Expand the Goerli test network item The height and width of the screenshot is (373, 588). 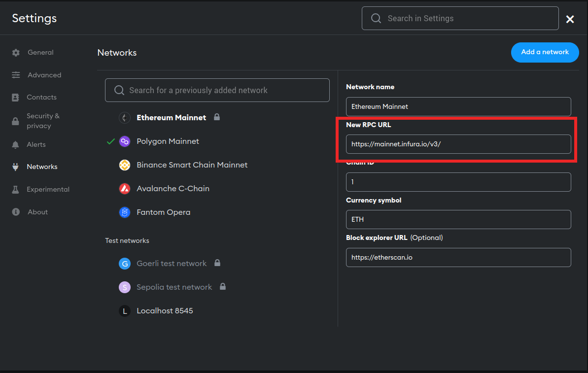171,263
